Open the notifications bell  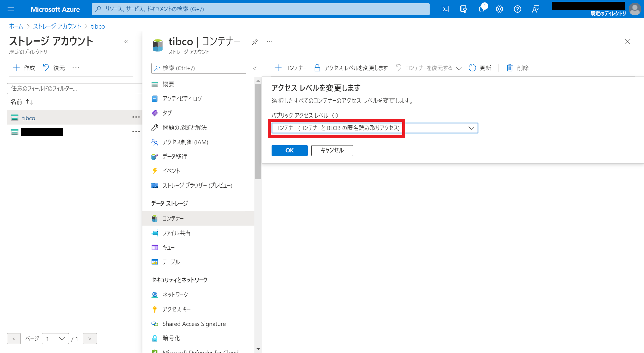coord(481,9)
